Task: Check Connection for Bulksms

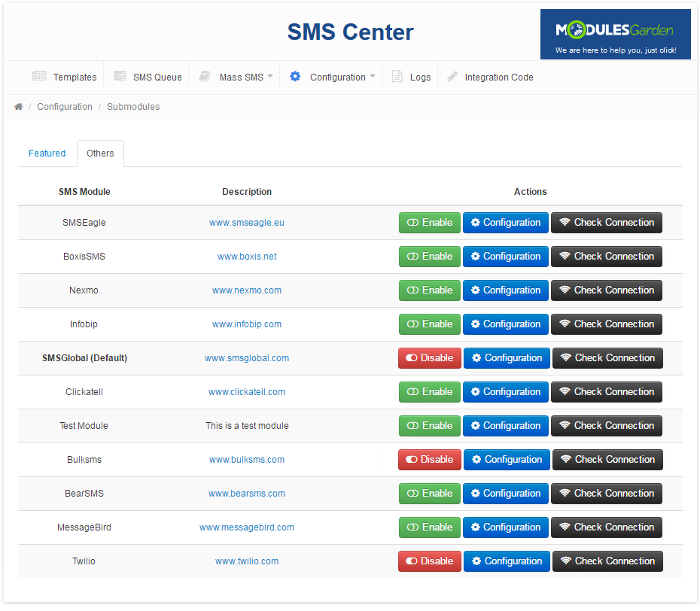Action: coord(607,460)
